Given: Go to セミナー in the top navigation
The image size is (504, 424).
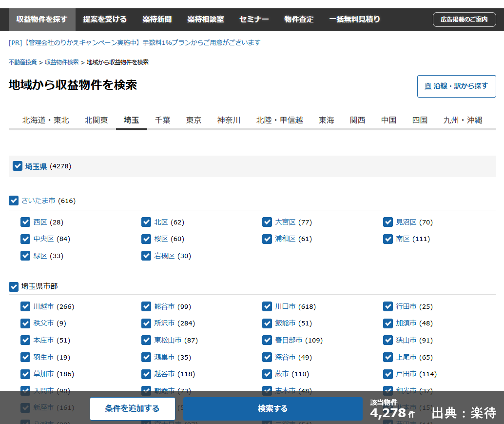Looking at the screenshot, I should click(253, 20).
